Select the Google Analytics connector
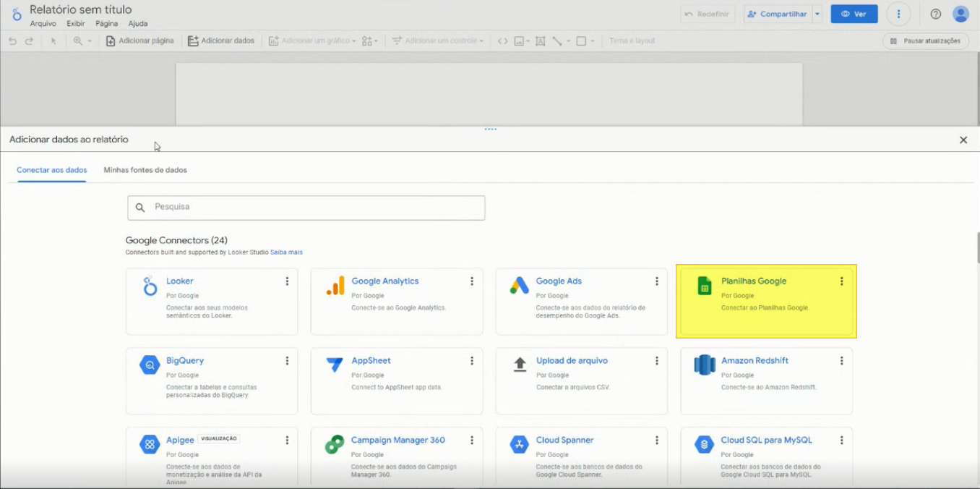Screen dimensions: 980x489 point(397,302)
